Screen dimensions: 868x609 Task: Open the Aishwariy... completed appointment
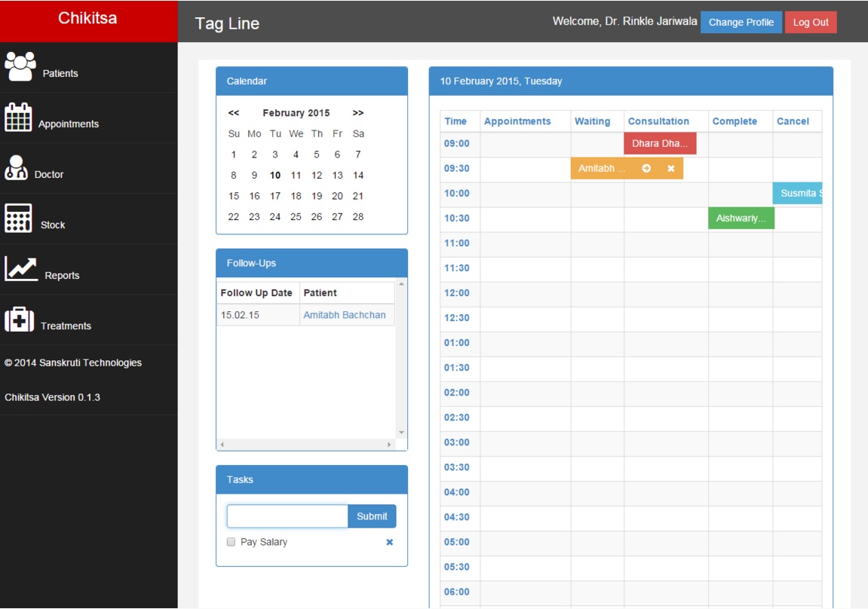point(741,218)
